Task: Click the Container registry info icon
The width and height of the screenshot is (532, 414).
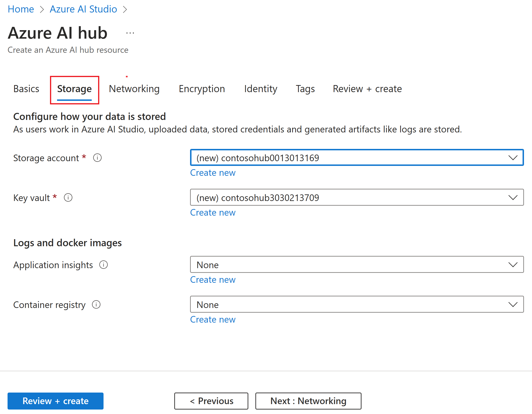Action: (96, 305)
